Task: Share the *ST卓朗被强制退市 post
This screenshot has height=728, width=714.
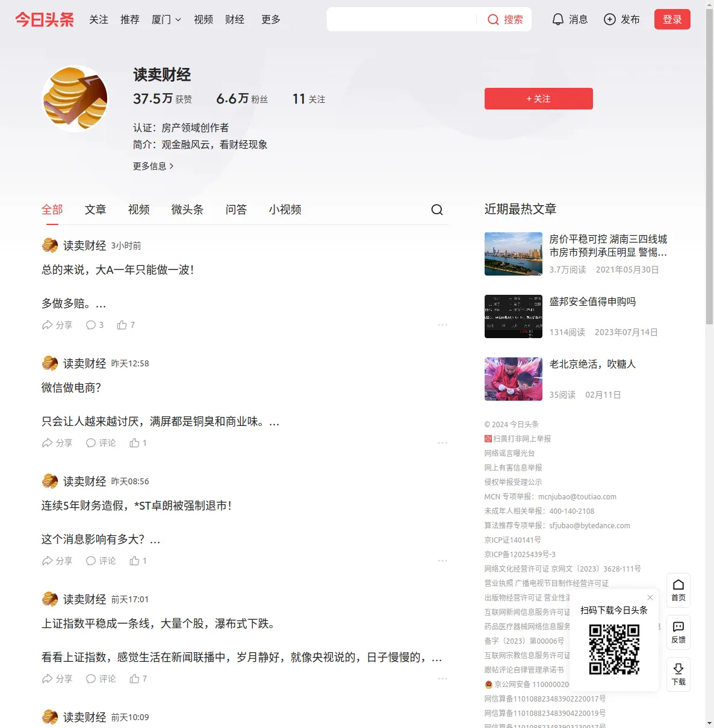Action: tap(57, 561)
